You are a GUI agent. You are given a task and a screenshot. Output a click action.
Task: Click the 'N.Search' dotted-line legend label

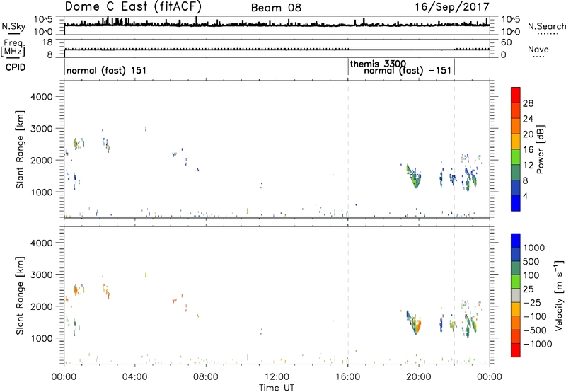pos(546,26)
